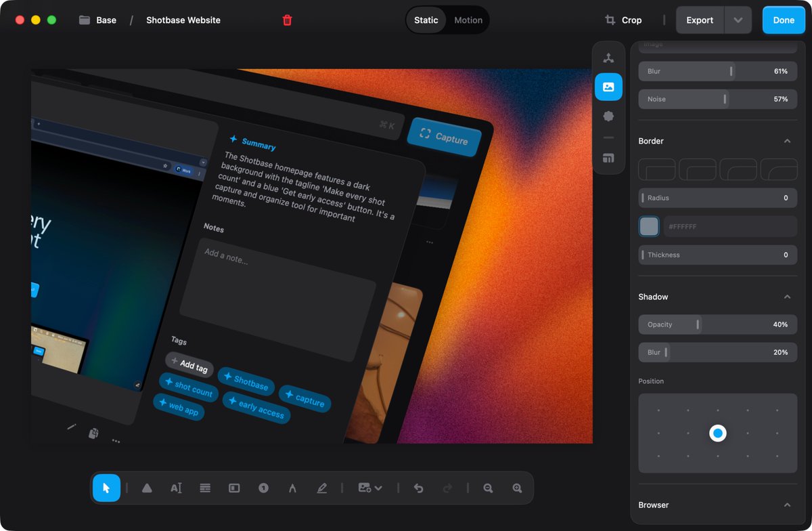Click the Shotbase Website title
Viewport: 812px width, 531px height.
pos(183,20)
